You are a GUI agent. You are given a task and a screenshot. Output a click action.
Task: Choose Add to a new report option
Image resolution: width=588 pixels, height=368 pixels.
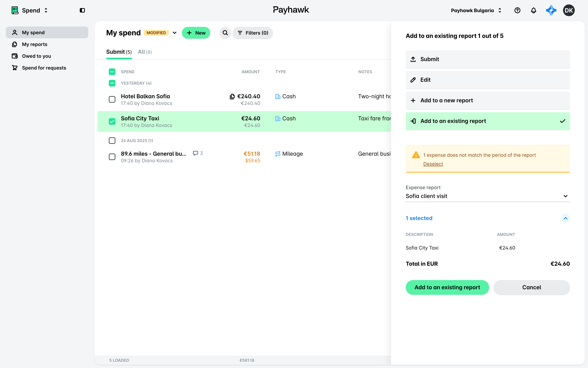click(x=487, y=100)
